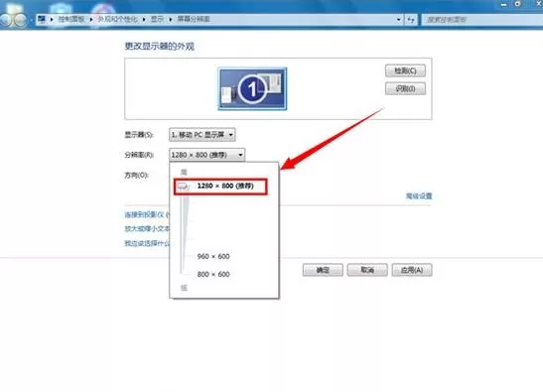
Task: Click the address bar refresh icon
Action: click(x=411, y=20)
